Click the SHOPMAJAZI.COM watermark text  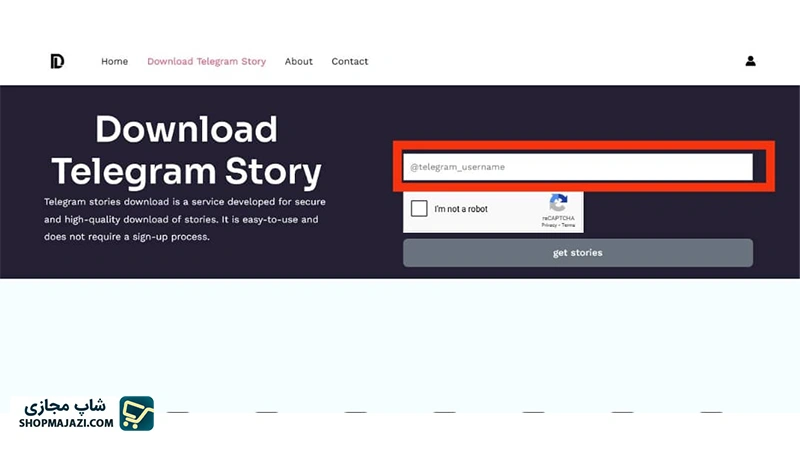click(x=66, y=423)
